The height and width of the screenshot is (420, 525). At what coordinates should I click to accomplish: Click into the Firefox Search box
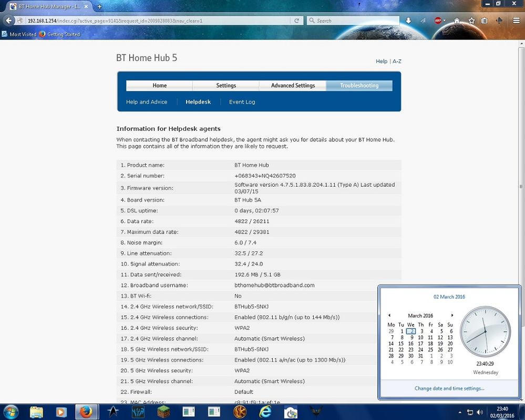(x=353, y=21)
